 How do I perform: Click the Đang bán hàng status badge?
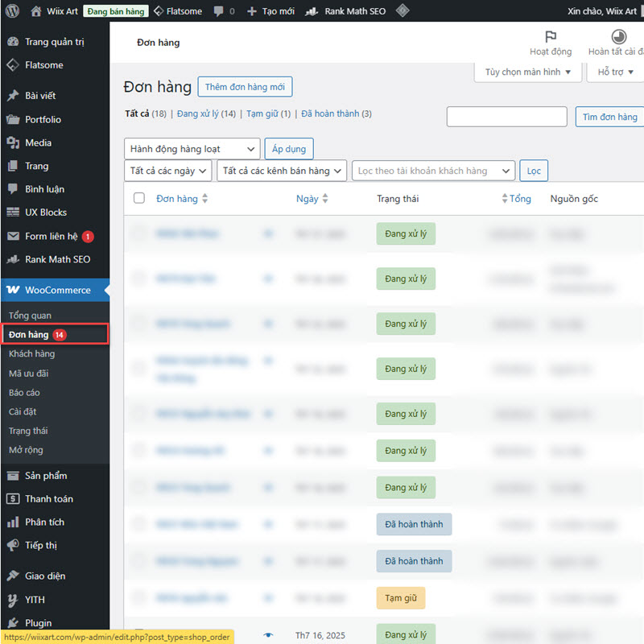(116, 11)
